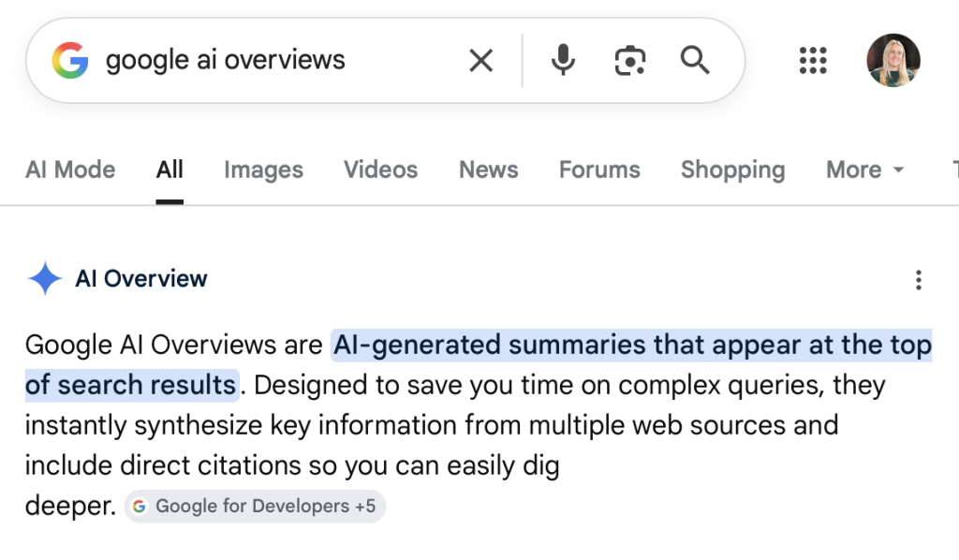
Task: Submit search with magnifying glass icon
Action: pos(695,61)
